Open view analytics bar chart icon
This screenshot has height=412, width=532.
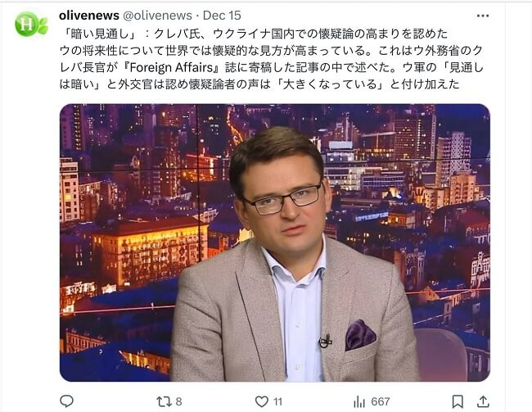(x=359, y=402)
